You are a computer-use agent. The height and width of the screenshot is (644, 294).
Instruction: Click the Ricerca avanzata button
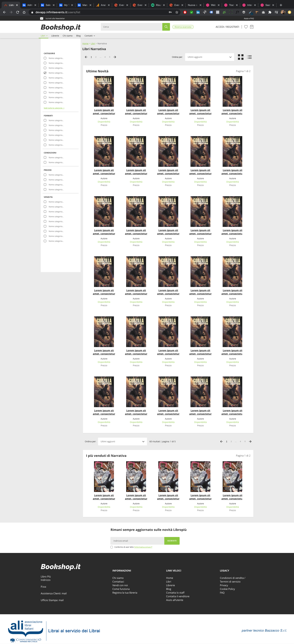point(183,27)
